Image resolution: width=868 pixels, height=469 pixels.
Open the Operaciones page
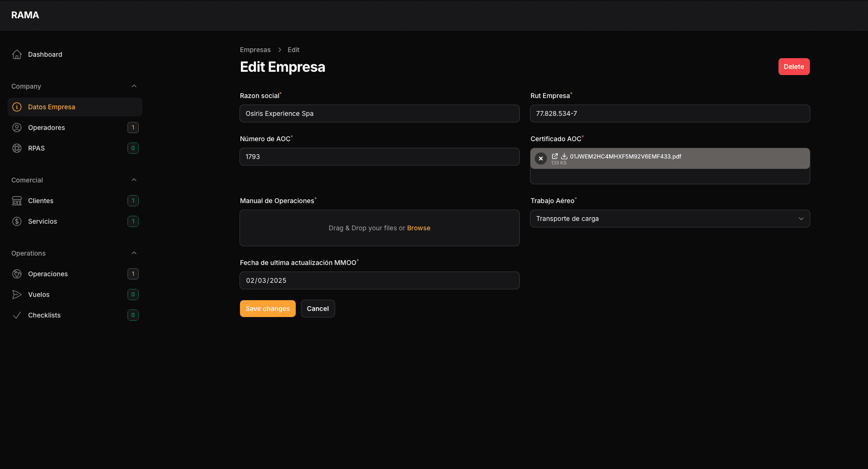tap(75, 274)
